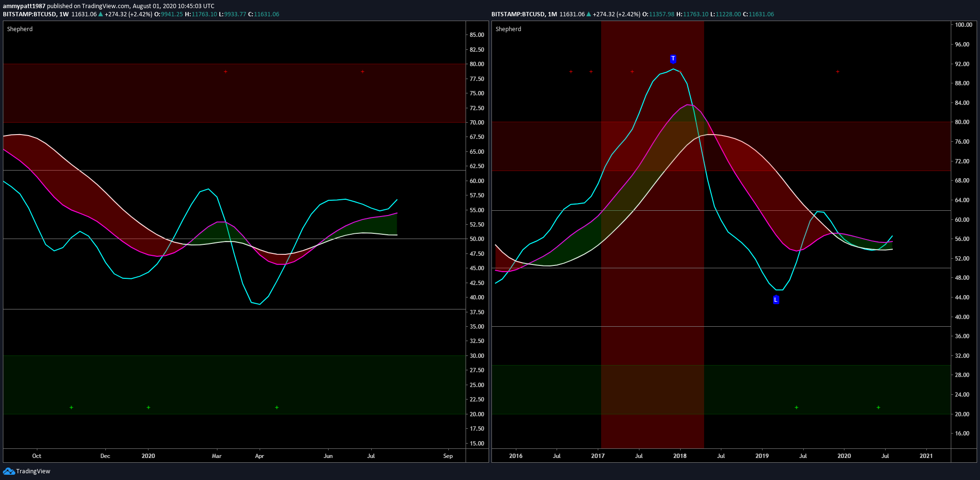
Task: Click the monthly open value O:11357.98
Action: click(x=659, y=14)
